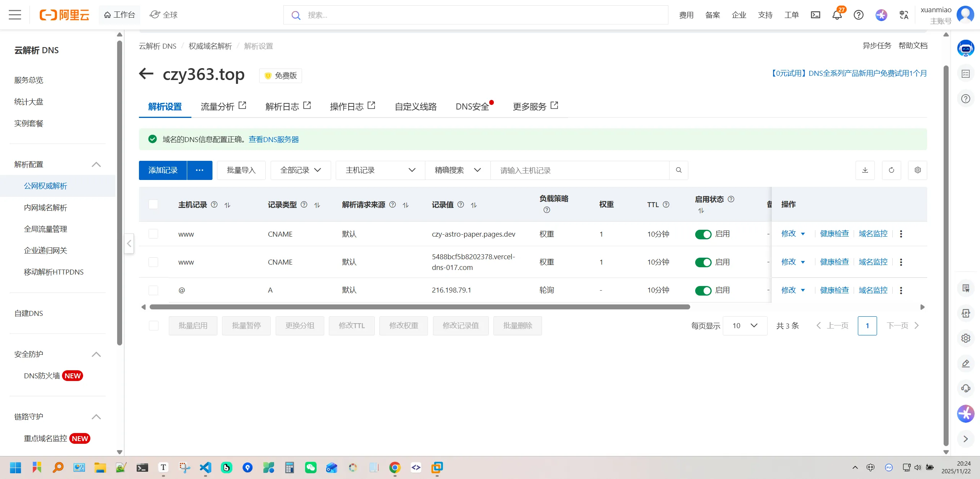The height and width of the screenshot is (479, 980).
Task: Click the search magnifier in host record field
Action: [x=678, y=170]
